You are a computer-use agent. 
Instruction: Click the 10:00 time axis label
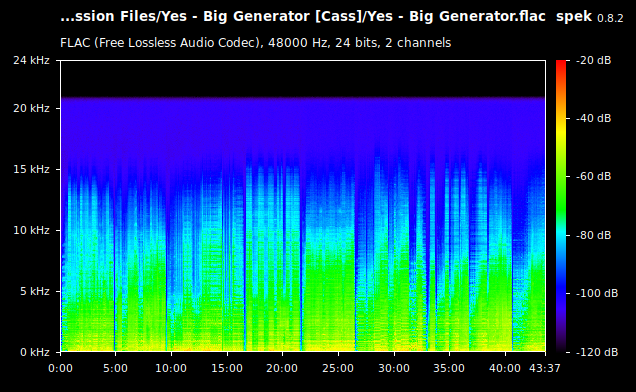point(171,368)
